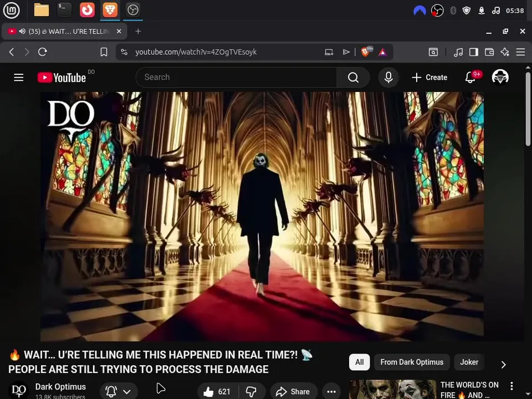Show notifications bell in system tray
Viewport: 532px width, 399px height.
tap(482, 11)
